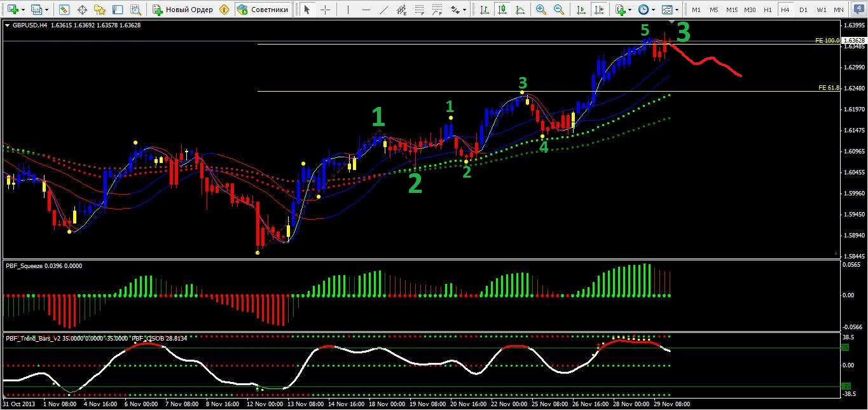This screenshot has width=868, height=410.
Task: Click the 29 Nov 08:00 time scale label
Action: click(x=671, y=404)
